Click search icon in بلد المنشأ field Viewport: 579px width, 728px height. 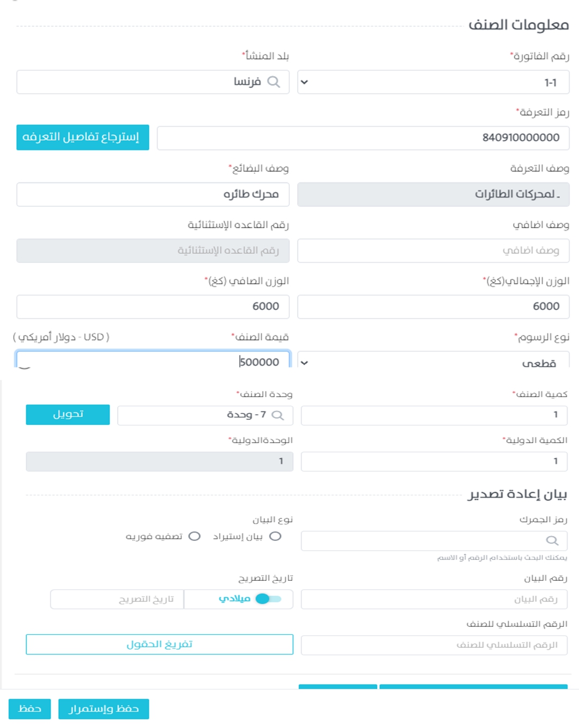[x=274, y=82]
